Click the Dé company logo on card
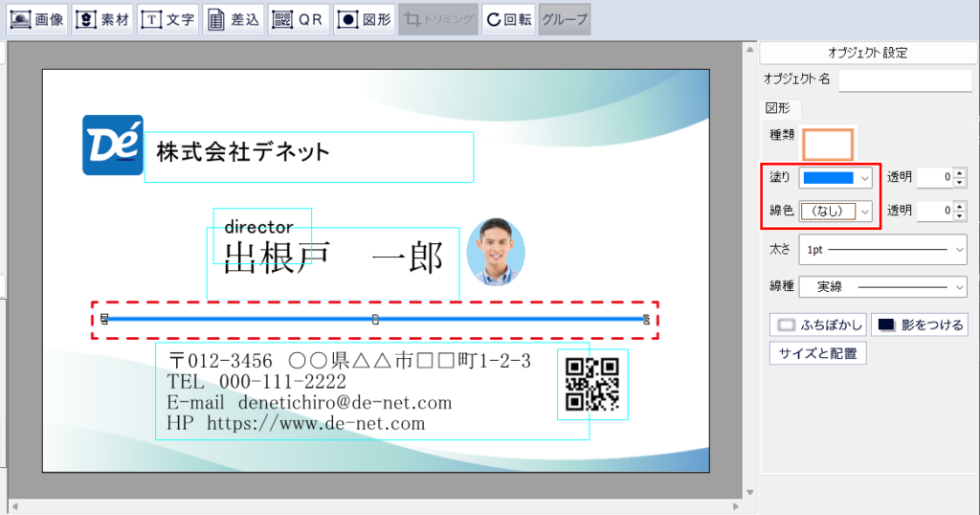Viewport: 980px width, 515px height. pyautogui.click(x=113, y=145)
